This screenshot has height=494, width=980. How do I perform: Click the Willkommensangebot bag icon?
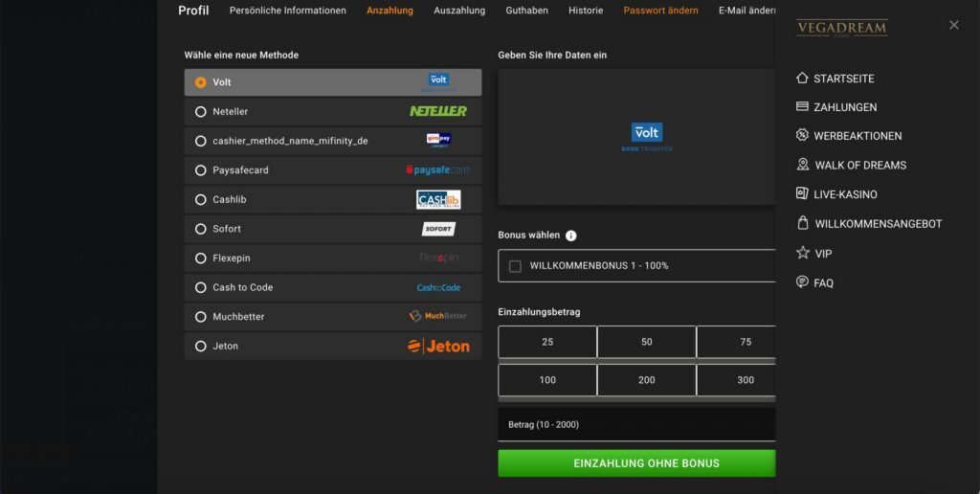[x=803, y=223]
